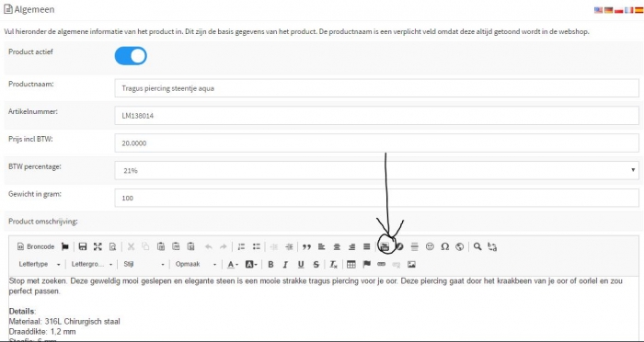Open the smiley emoticon picker
Screen dimensions: 644x342
[430, 246]
